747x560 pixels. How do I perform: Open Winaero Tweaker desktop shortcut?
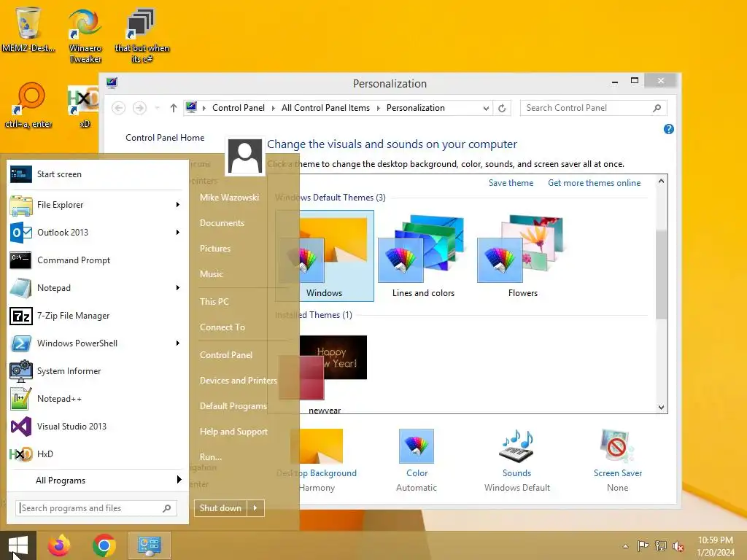pyautogui.click(x=85, y=35)
